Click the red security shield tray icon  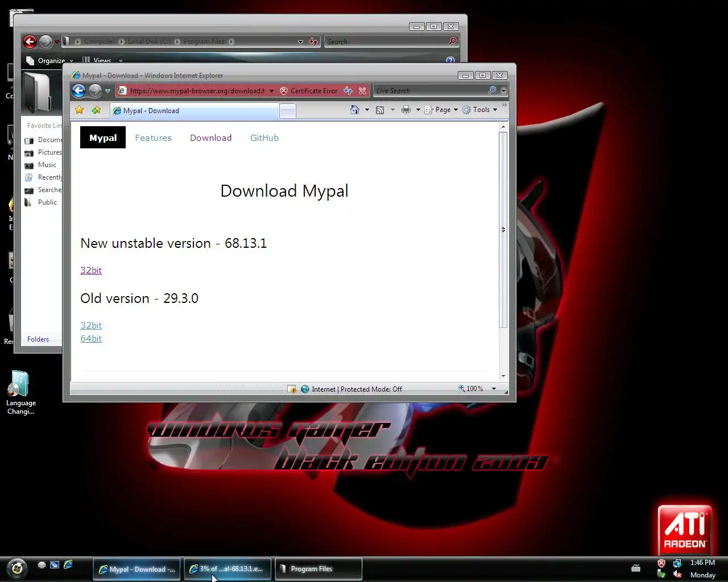661,563
